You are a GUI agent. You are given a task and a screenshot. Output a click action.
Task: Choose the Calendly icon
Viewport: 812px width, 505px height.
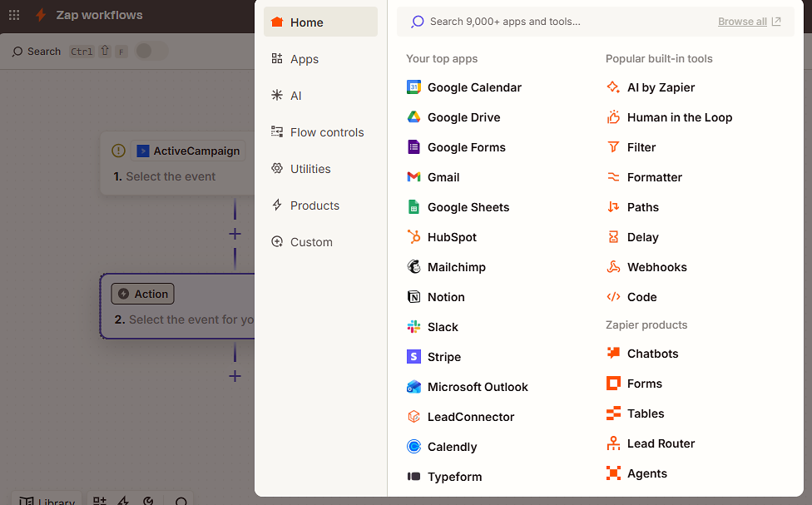coord(413,447)
